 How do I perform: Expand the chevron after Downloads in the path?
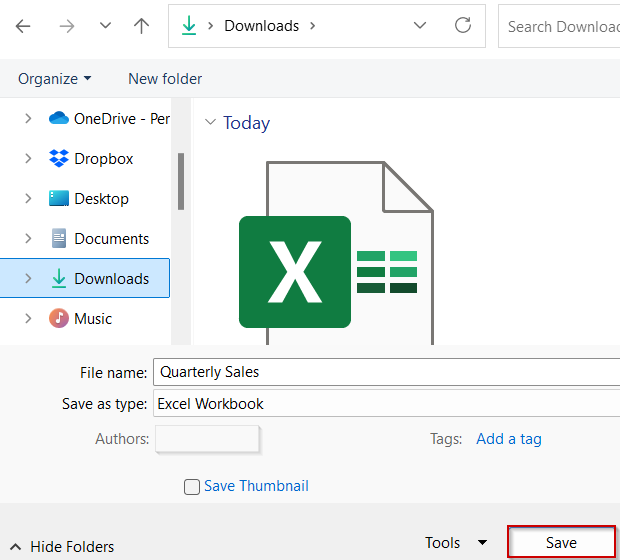[313, 26]
